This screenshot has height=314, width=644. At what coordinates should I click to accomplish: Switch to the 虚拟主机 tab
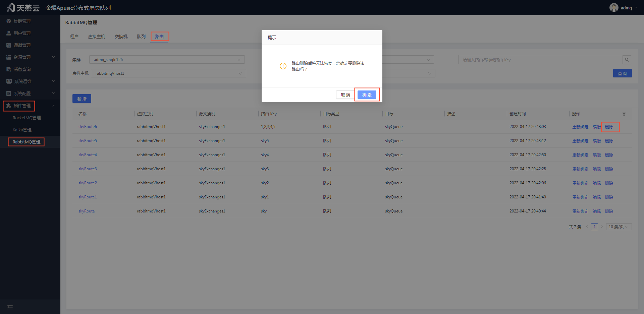click(x=97, y=37)
